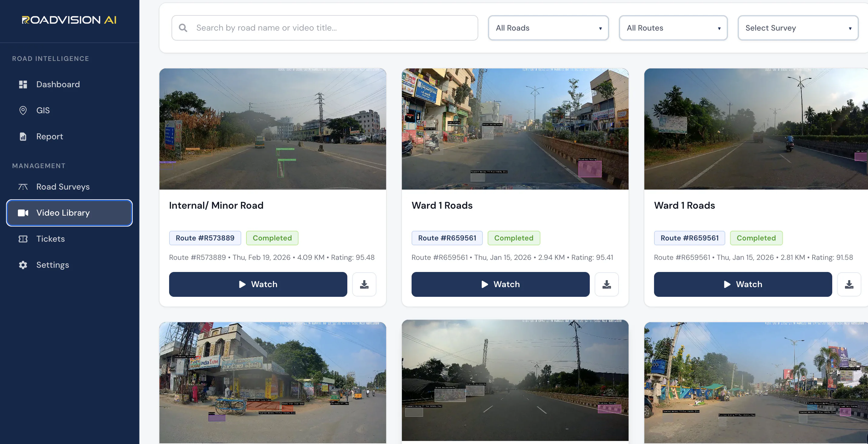
Task: Open the Dashboard grid icon
Action: (x=23, y=84)
